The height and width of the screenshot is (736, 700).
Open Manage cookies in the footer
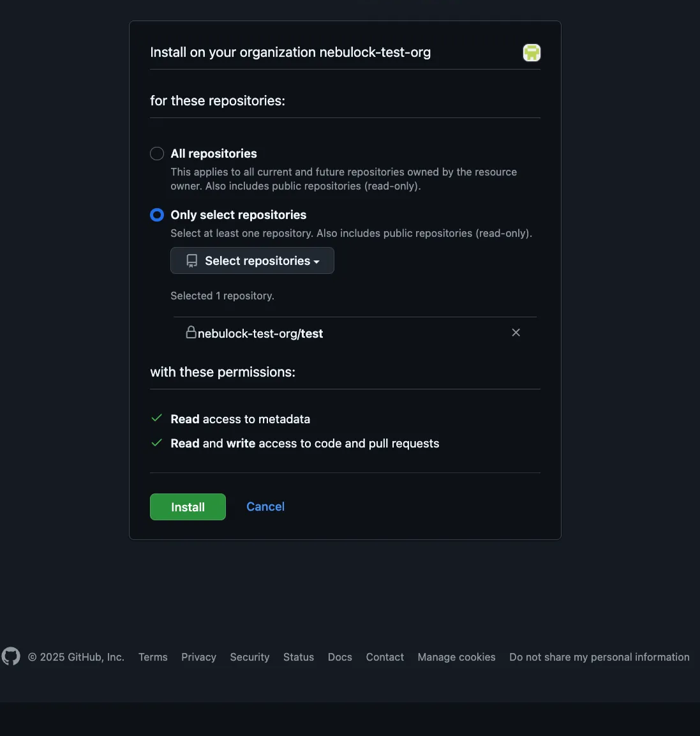click(456, 657)
